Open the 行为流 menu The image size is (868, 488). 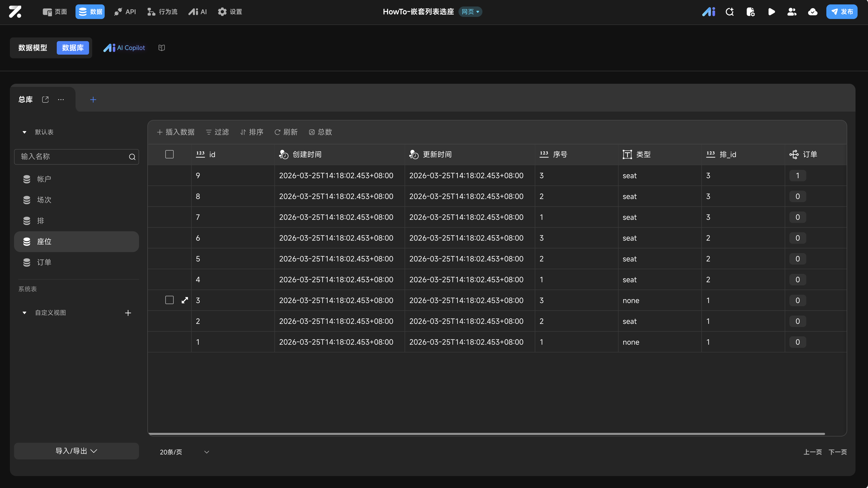[x=162, y=12]
